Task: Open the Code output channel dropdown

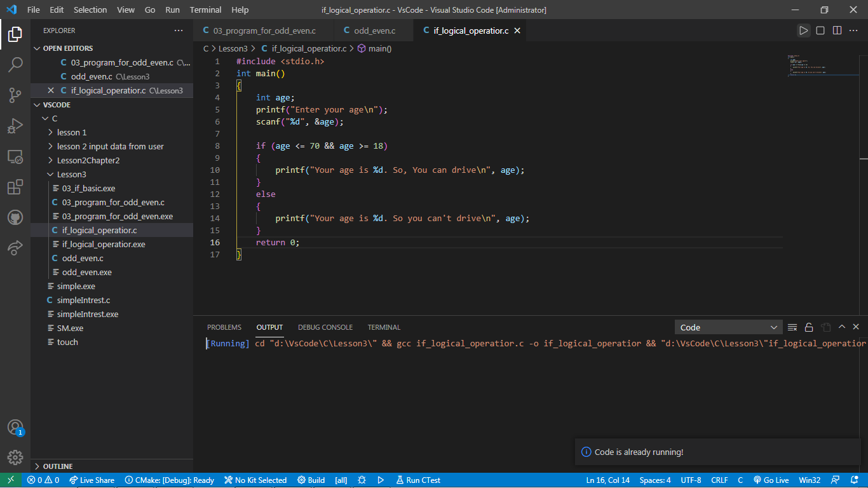Action: (x=728, y=327)
